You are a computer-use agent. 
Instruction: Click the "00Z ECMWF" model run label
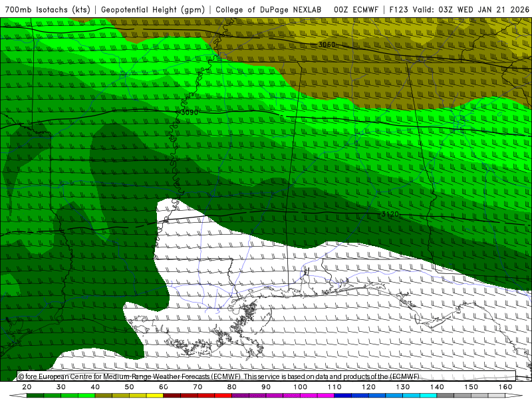point(356,9)
